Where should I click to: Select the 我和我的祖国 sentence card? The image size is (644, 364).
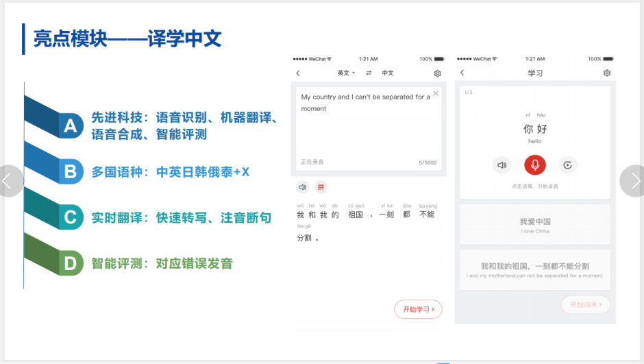pos(534,269)
